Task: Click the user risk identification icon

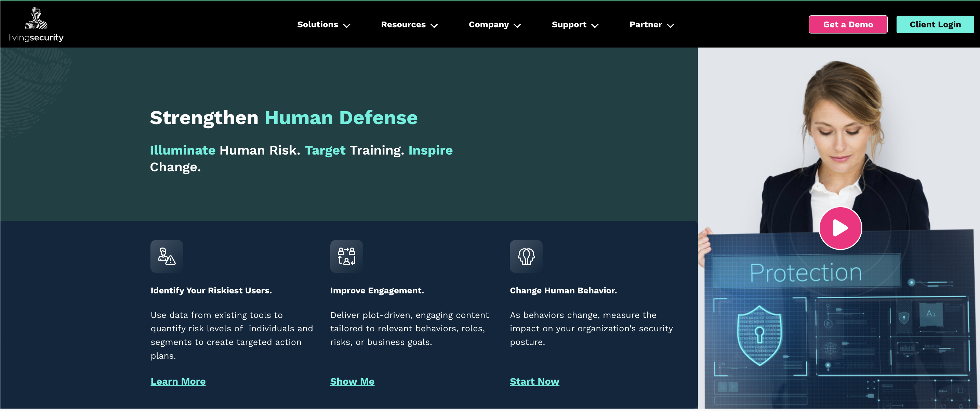Action: [x=165, y=256]
